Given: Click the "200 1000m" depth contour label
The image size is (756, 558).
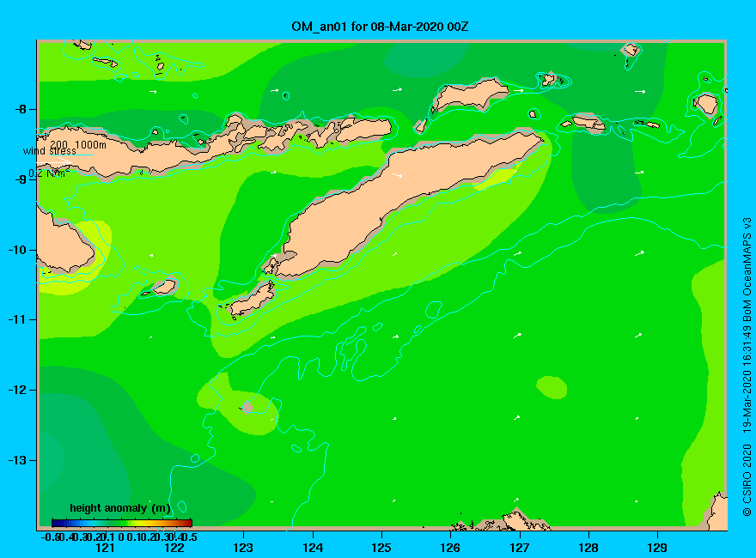Looking at the screenshot, I should pyautogui.click(x=78, y=144).
